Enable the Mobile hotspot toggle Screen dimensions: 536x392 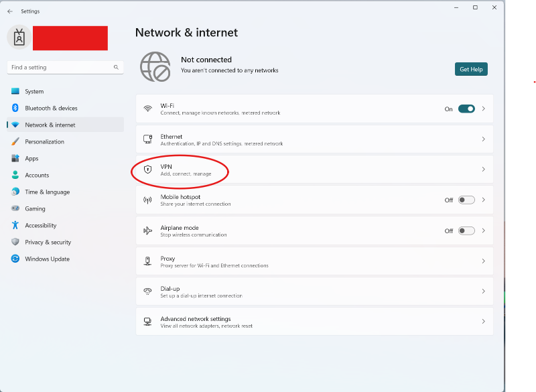466,200
